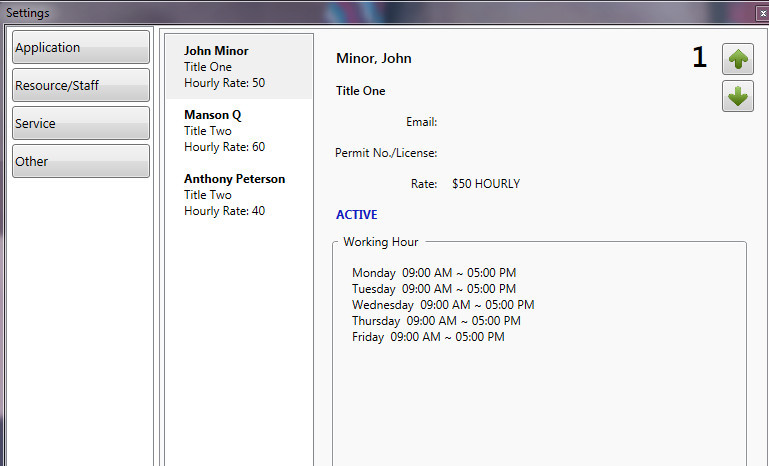Click the '$50 HOURLY' rate value
This screenshot has width=769, height=466.
(486, 184)
